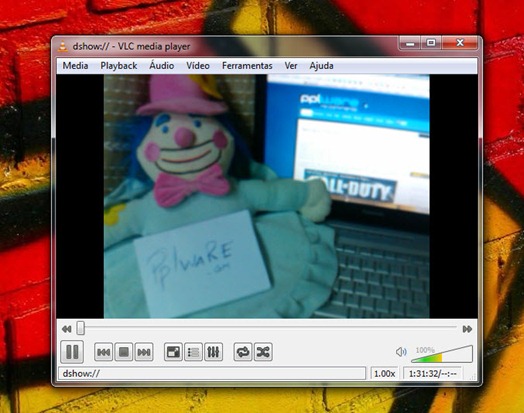Show the playlist panel
524x413 pixels.
click(193, 352)
